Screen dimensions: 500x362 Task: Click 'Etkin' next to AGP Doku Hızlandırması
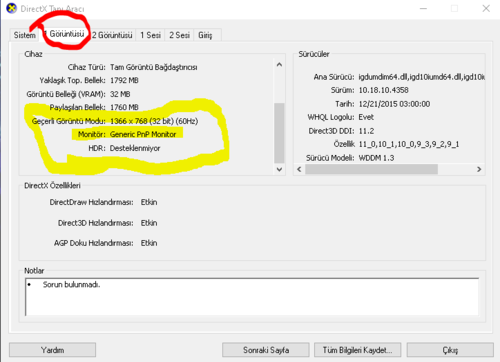[x=149, y=243]
